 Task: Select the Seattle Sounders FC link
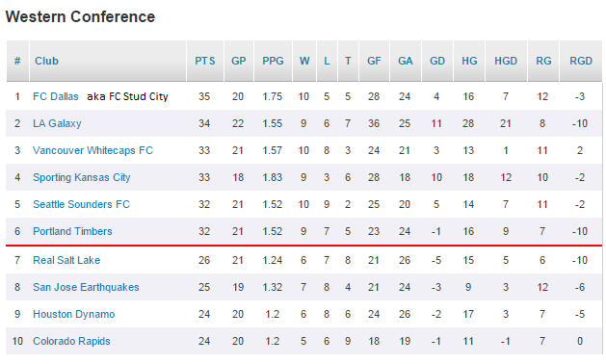[81, 204]
